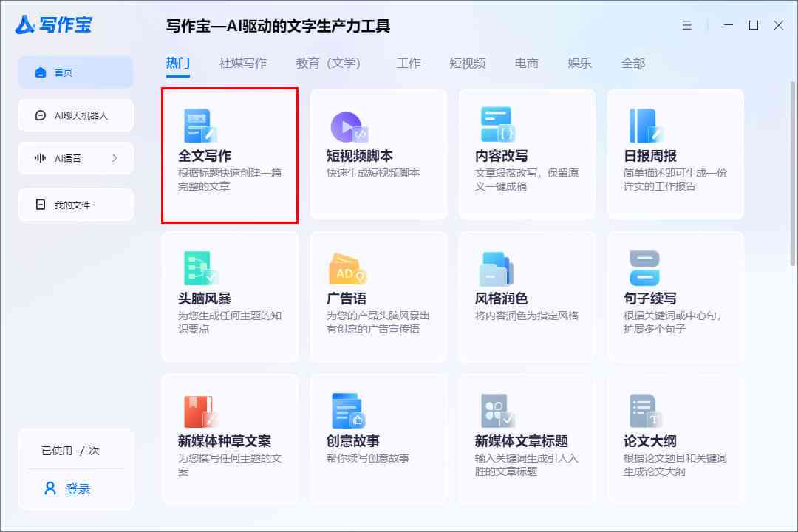Screen dimensions: 798x532
Task: Click the 新媒体文章标题 icon
Action: 498,411
